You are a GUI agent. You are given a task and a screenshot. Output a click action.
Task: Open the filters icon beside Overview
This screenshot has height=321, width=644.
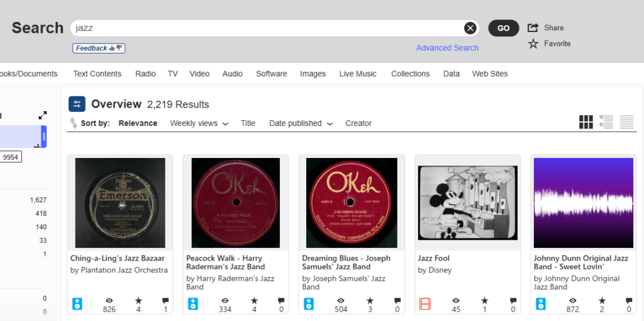point(77,104)
